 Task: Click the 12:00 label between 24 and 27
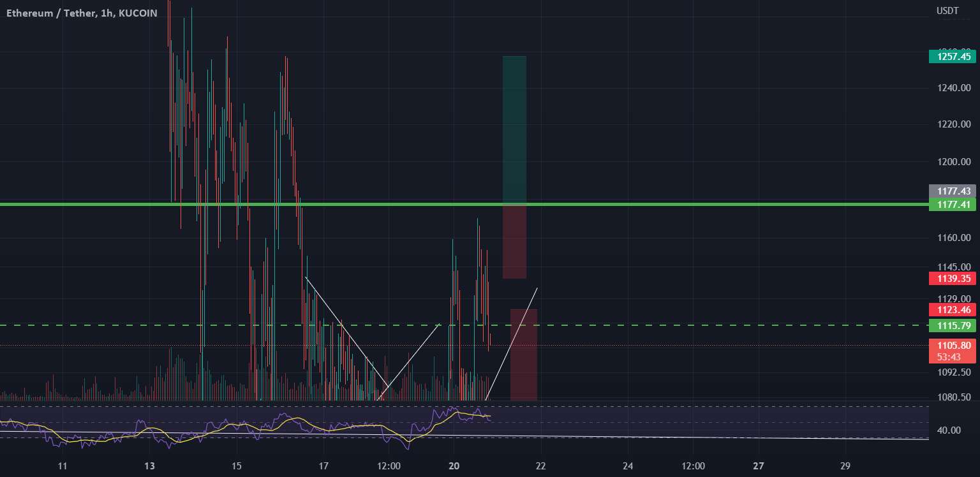tap(694, 466)
